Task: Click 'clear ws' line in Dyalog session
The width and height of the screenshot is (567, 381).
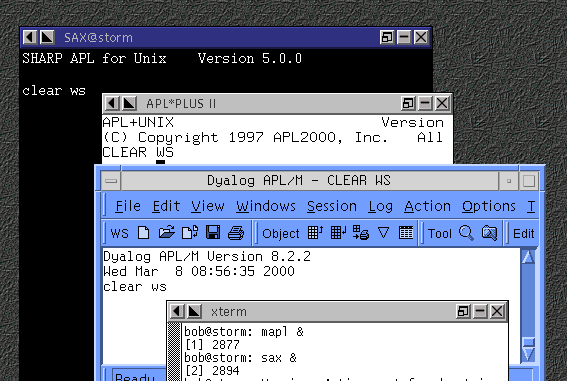Action: click(x=135, y=287)
